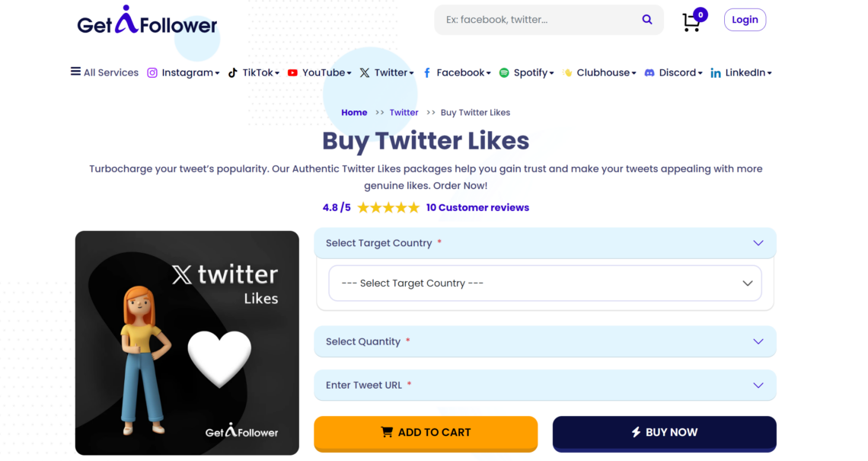The height and width of the screenshot is (461, 868).
Task: Click the BUY NOW button
Action: point(664,433)
